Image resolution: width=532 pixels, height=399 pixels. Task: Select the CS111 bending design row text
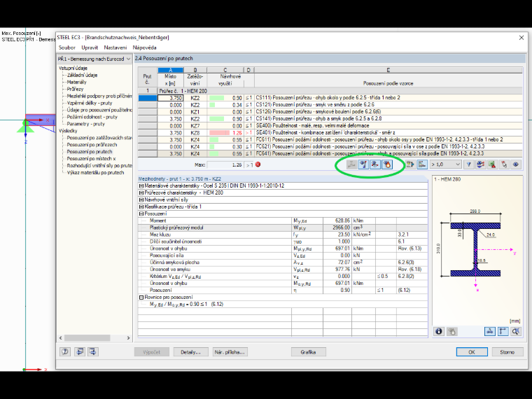pos(328,98)
